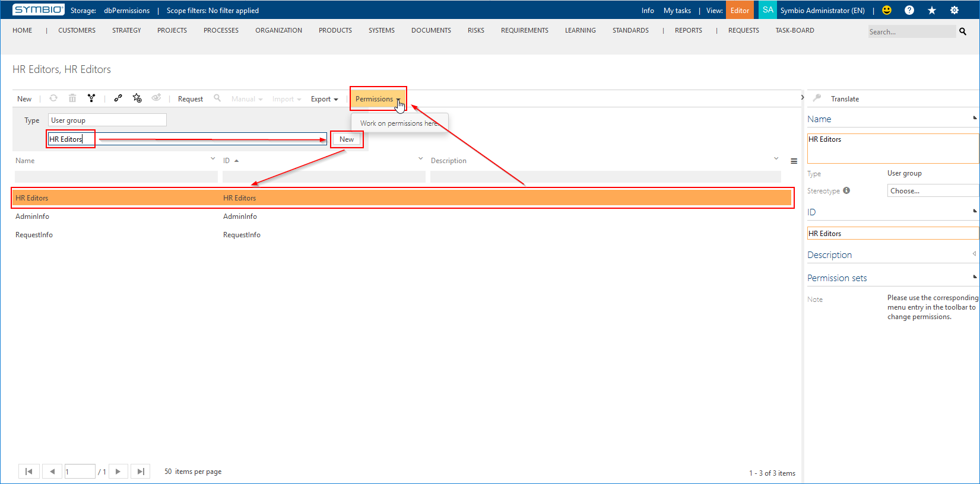Click the Stereotype info icon
The width and height of the screenshot is (980, 484).
click(846, 190)
